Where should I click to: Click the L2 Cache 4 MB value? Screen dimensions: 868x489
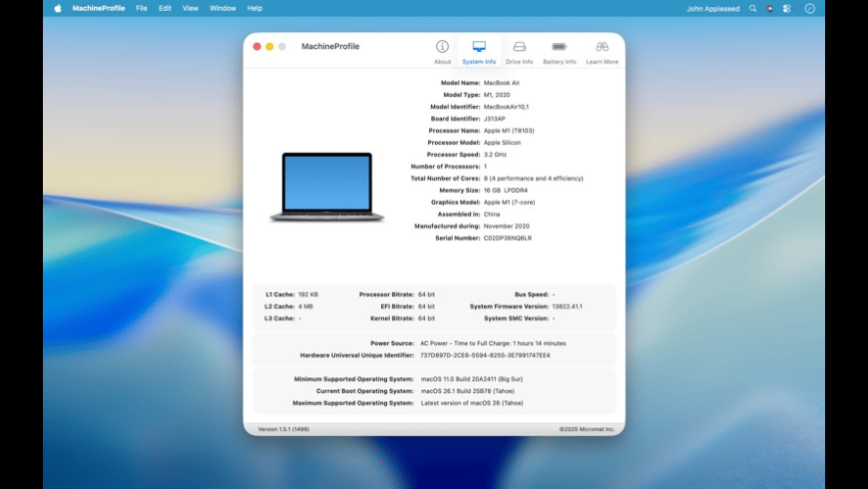[x=305, y=306]
